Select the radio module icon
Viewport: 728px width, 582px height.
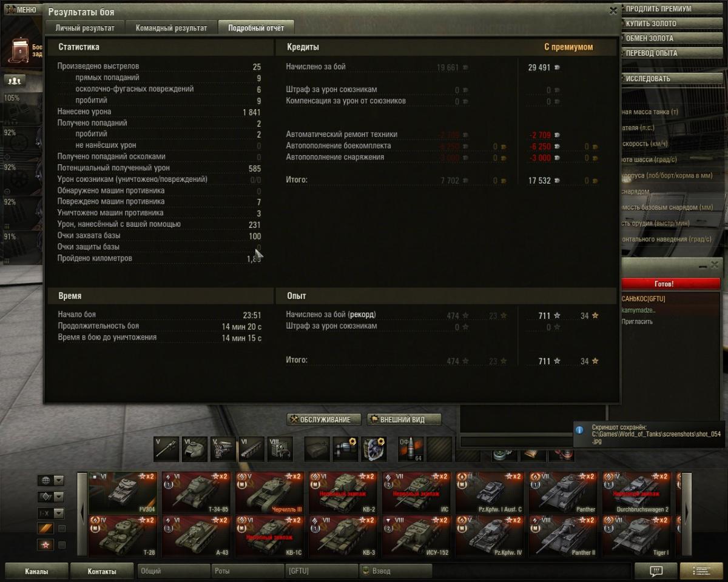280,449
